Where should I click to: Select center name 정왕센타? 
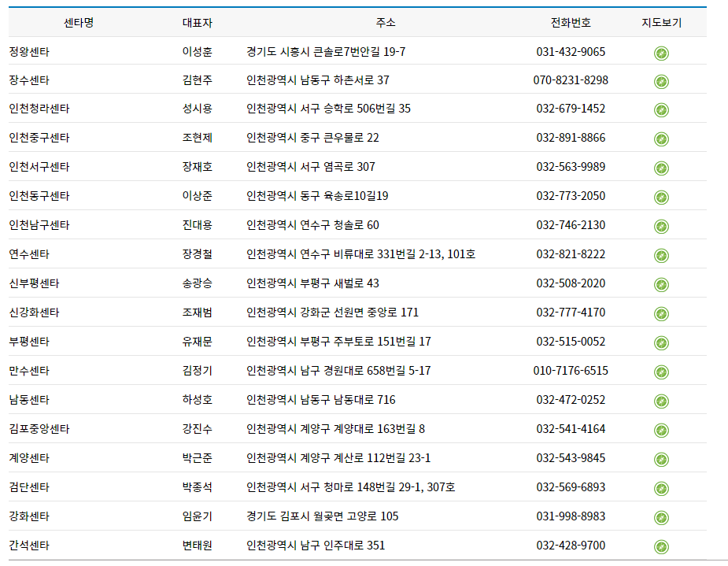29,51
